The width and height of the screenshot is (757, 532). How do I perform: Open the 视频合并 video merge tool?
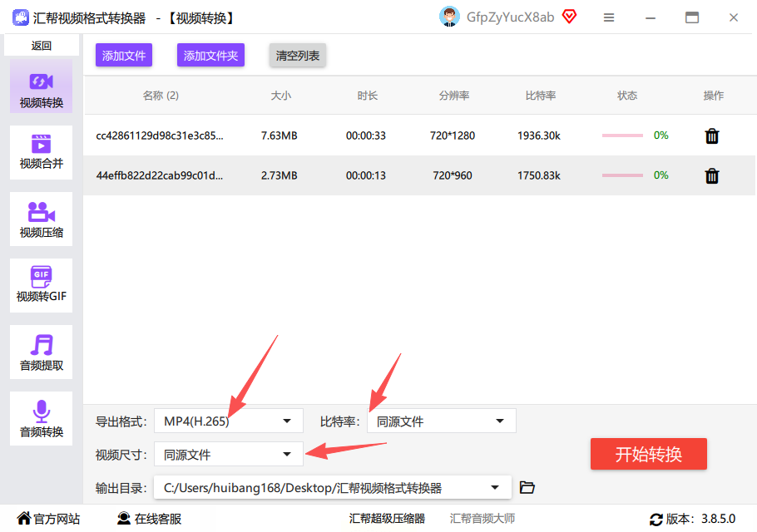41,152
